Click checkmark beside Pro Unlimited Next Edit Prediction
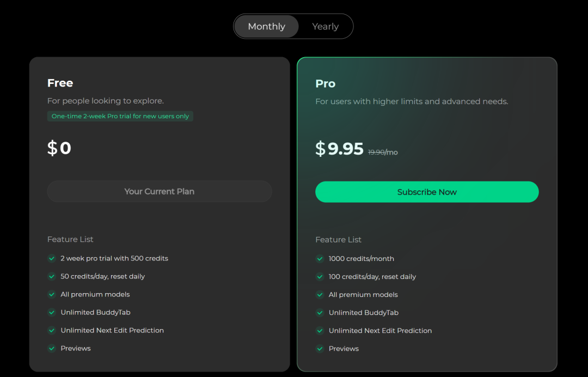The width and height of the screenshot is (588, 377). point(320,331)
